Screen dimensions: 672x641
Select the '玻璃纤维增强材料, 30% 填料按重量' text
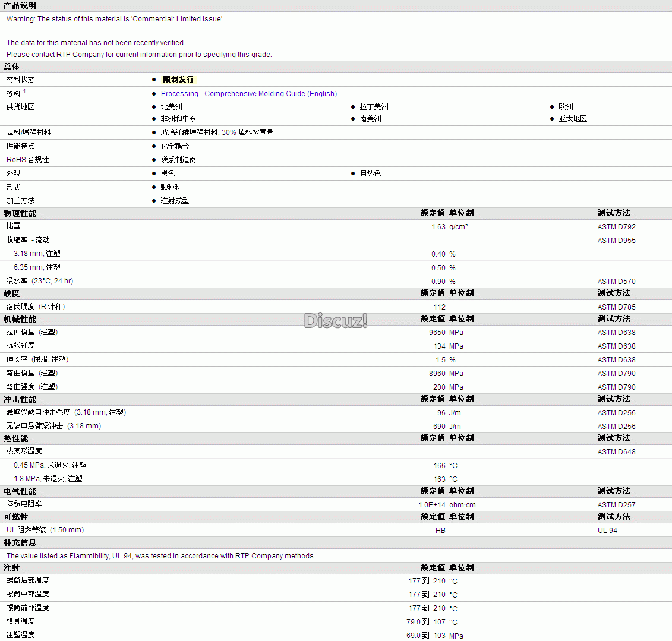(x=217, y=133)
